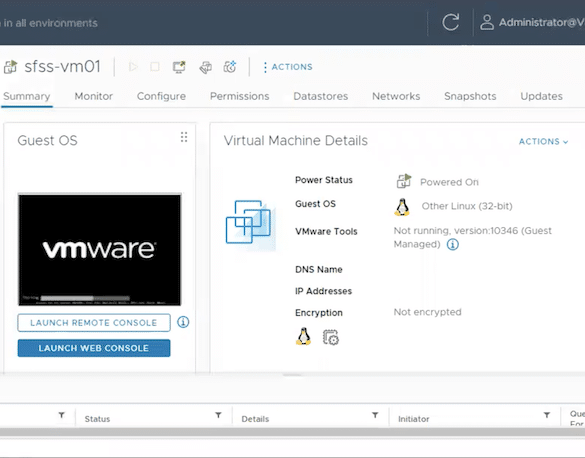Click the Take Snapshot toolbar icon

pyautogui.click(x=230, y=67)
